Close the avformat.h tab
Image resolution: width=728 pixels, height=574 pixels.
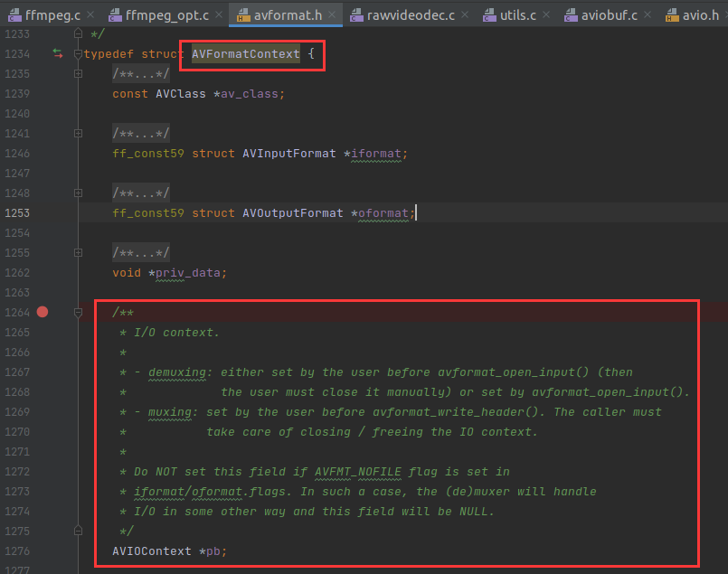pyautogui.click(x=332, y=14)
